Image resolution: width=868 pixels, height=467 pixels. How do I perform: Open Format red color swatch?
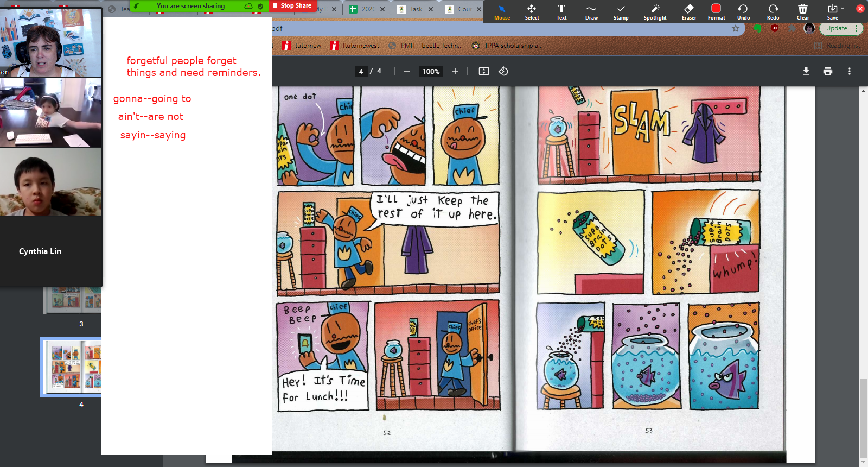tap(716, 11)
